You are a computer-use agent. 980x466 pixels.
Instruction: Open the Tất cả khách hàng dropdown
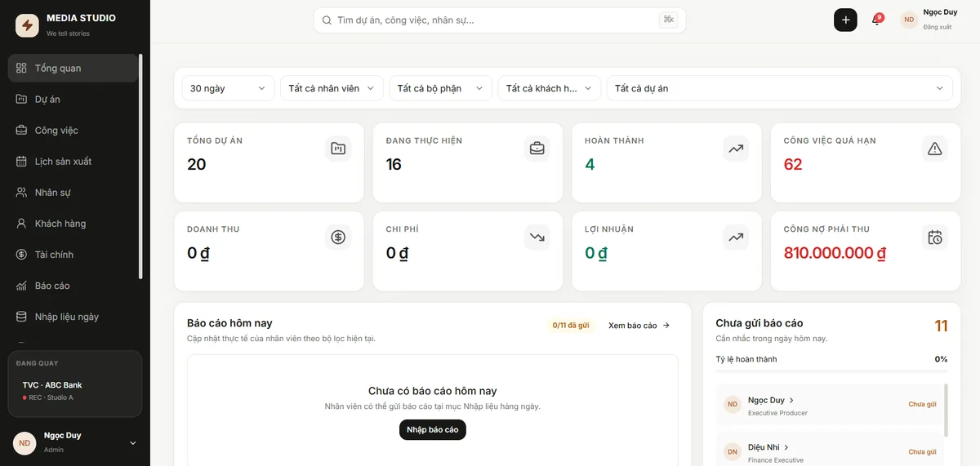[550, 88]
